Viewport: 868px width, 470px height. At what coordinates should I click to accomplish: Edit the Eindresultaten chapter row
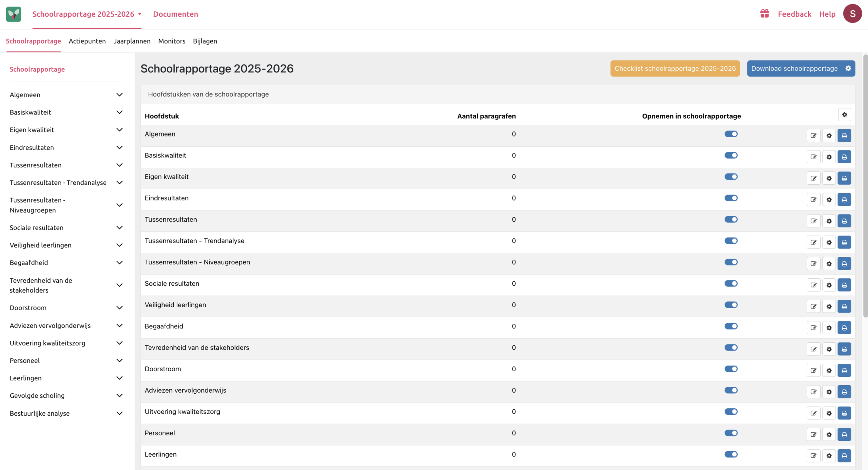[x=814, y=199]
